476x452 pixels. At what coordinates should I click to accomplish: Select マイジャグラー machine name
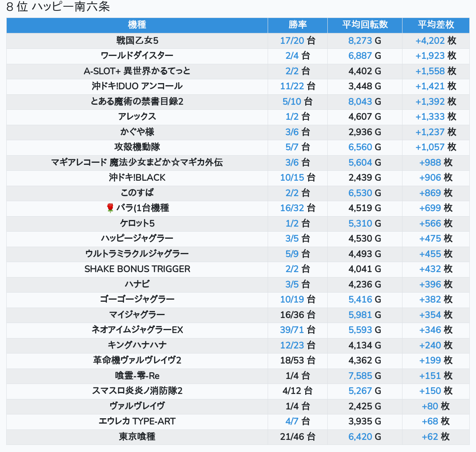pyautogui.click(x=137, y=315)
